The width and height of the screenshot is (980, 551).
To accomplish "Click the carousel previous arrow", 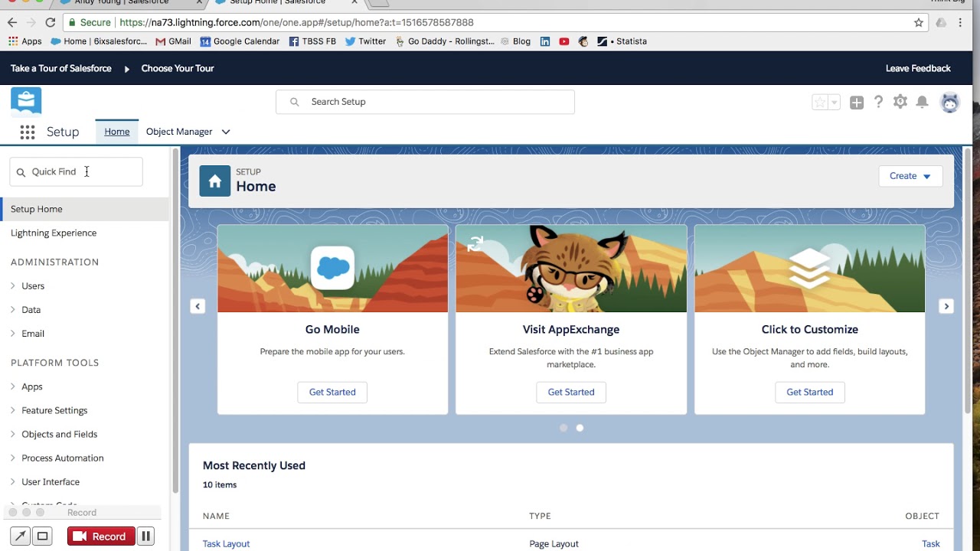I will point(198,306).
